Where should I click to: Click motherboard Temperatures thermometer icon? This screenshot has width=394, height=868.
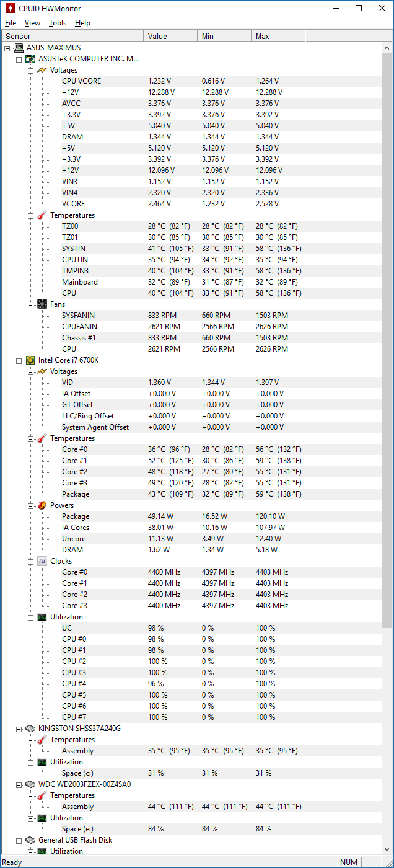coord(42,215)
